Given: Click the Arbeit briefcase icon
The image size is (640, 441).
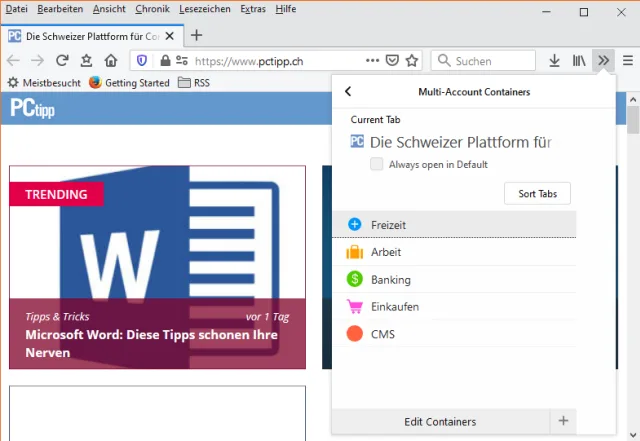Looking at the screenshot, I should [354, 252].
